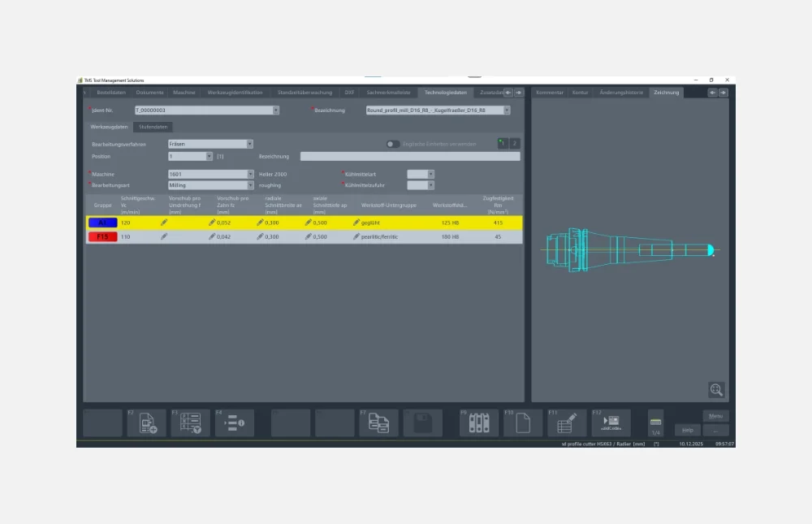Select the numbered toggle button 1

click(x=503, y=144)
